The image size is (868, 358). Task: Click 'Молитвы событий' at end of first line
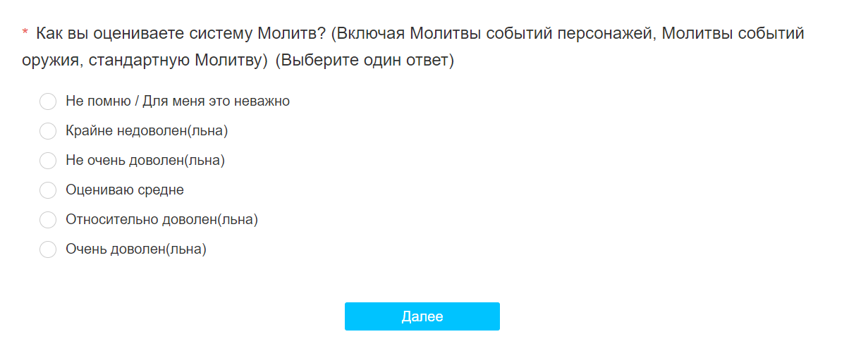pyautogui.click(x=733, y=33)
